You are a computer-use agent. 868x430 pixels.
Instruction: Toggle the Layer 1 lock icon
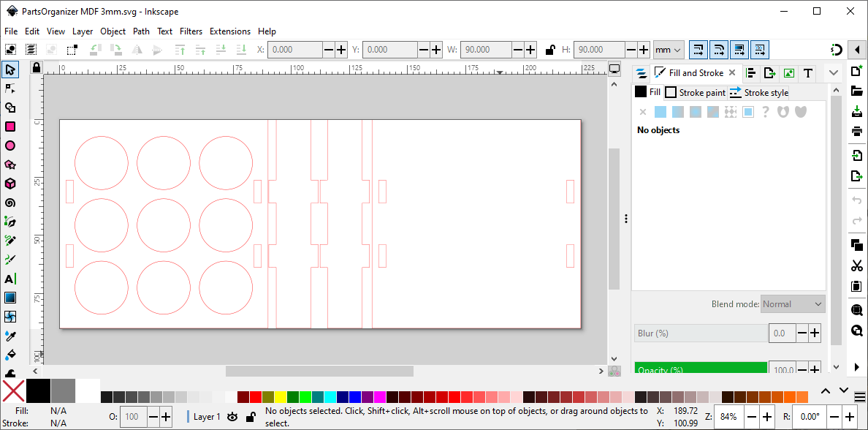click(250, 417)
